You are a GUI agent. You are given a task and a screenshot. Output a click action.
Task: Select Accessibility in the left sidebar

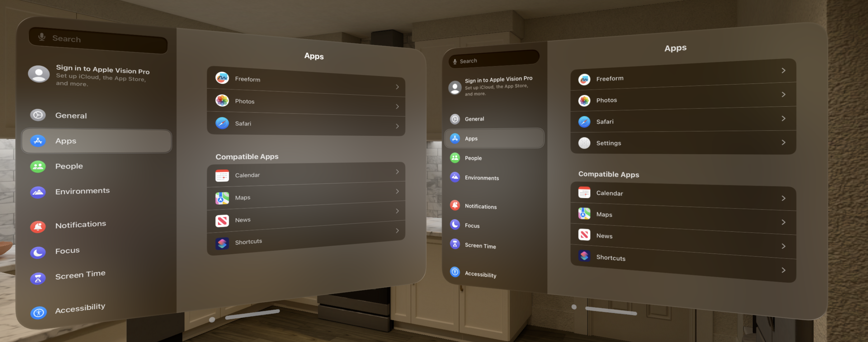80,307
